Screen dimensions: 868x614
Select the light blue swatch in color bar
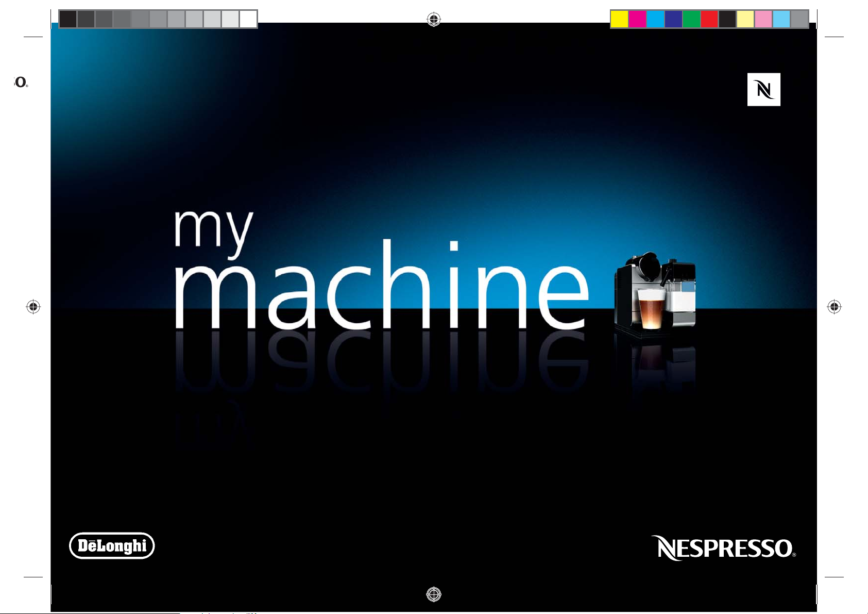coord(781,19)
